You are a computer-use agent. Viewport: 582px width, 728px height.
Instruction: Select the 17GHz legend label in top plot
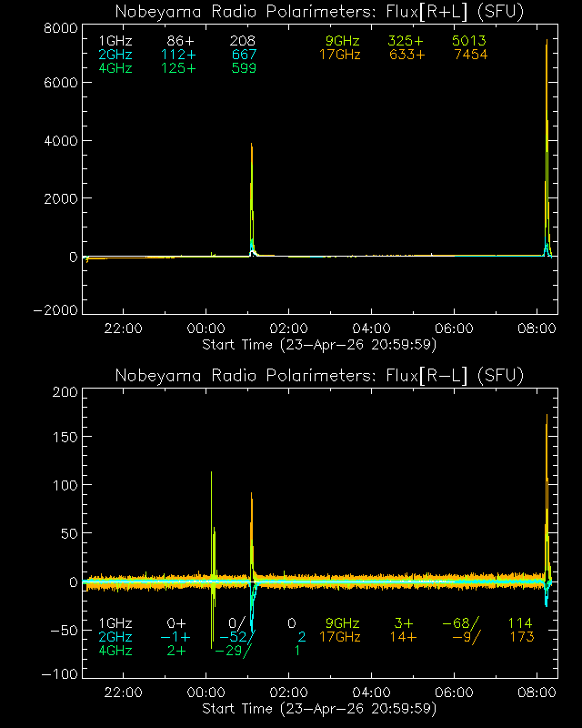pos(339,55)
